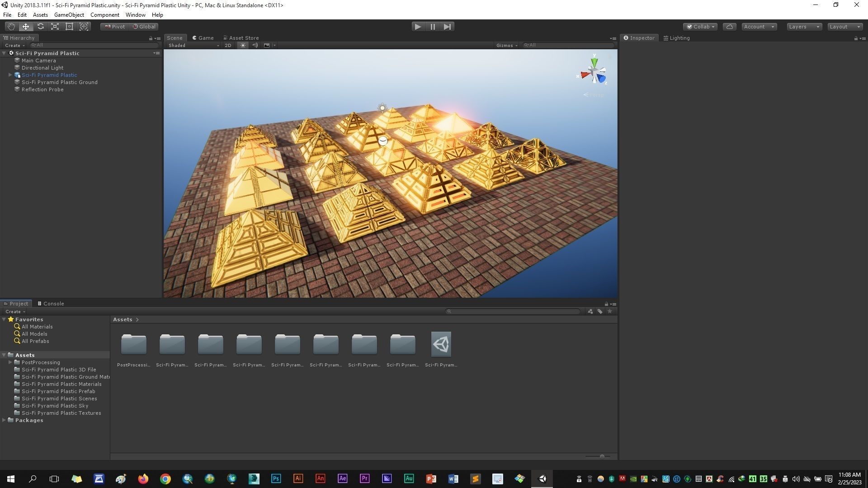Click the Pivot toggle button
The height and width of the screenshot is (488, 868).
click(115, 27)
